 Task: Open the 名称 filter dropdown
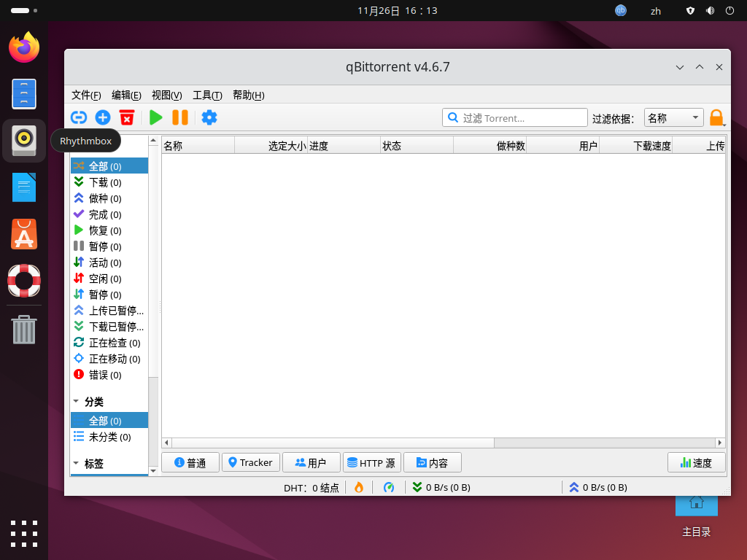(673, 118)
